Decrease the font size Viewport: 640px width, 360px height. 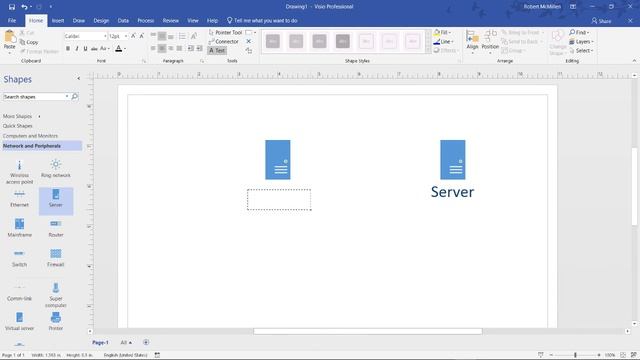click(x=142, y=36)
